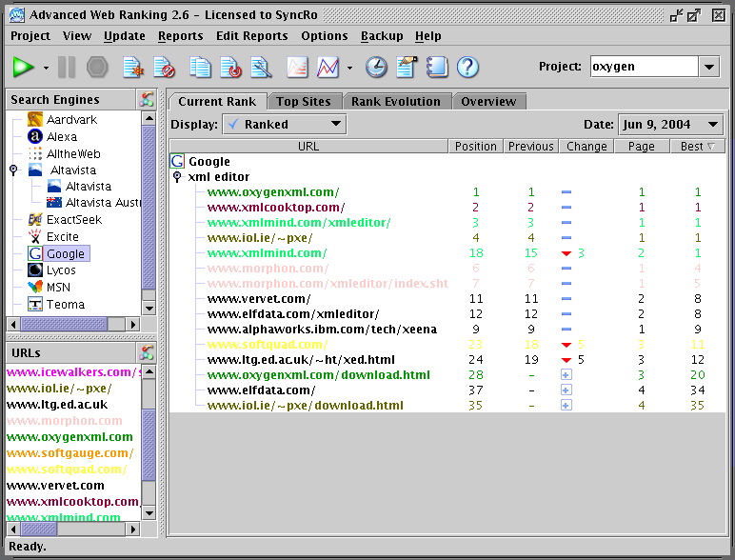Screen dimensions: 735x560
Task: Click the octagonal stop update button
Action: [x=97, y=68]
